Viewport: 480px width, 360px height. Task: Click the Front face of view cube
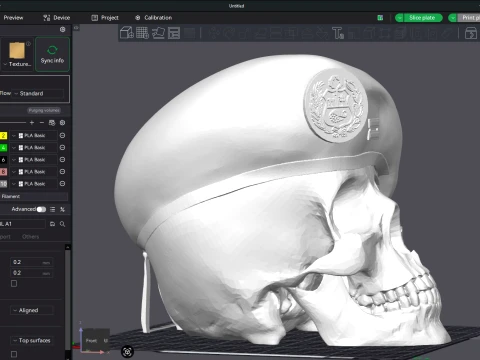(92, 340)
